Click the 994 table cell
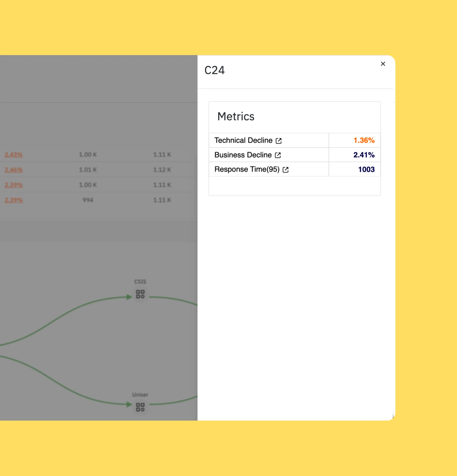The height and width of the screenshot is (476, 457). (x=88, y=200)
